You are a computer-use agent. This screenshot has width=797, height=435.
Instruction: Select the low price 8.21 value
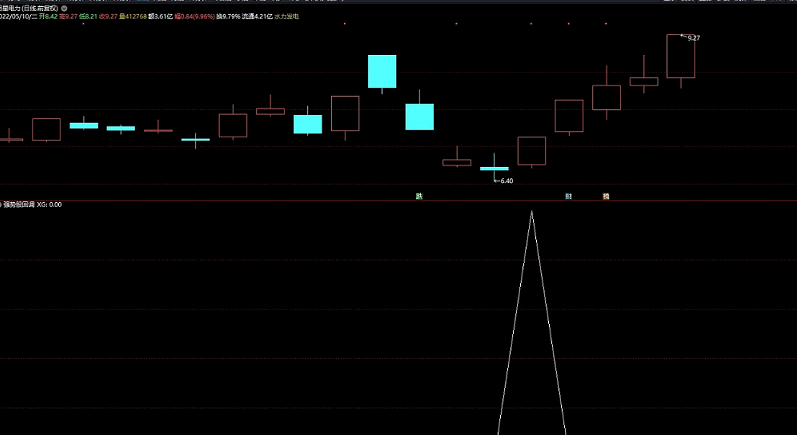click(x=91, y=17)
